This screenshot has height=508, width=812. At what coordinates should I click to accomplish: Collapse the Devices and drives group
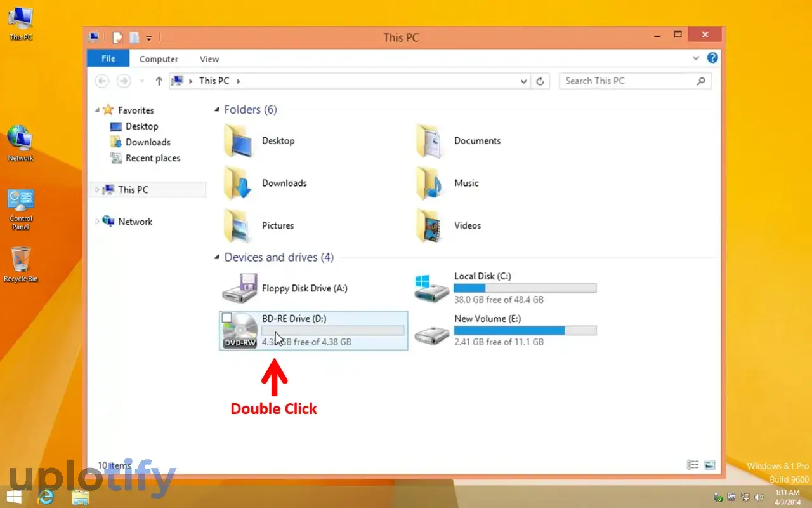tap(218, 258)
